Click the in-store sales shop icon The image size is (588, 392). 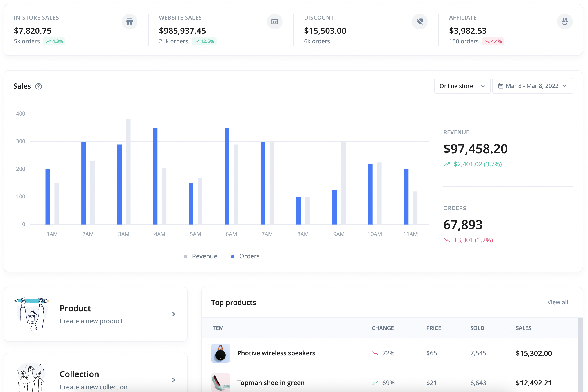[129, 22]
